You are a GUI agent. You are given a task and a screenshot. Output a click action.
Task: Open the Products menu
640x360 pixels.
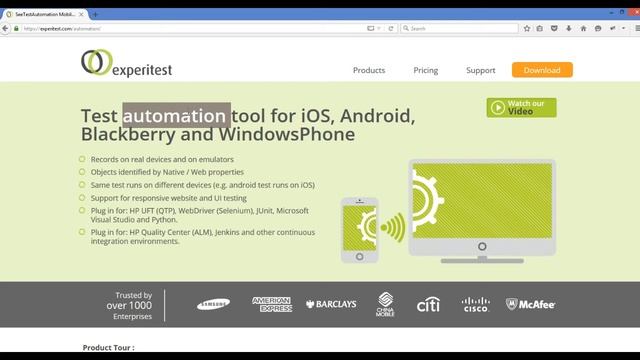[369, 70]
